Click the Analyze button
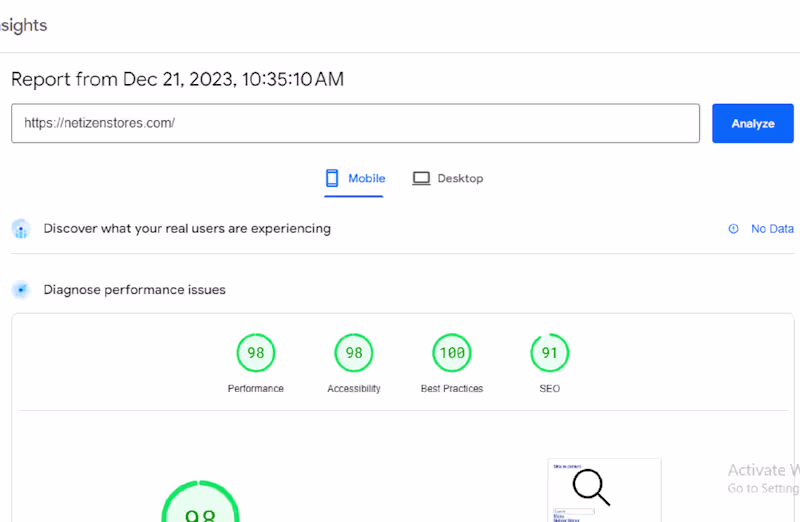This screenshot has height=522, width=800. (752, 123)
